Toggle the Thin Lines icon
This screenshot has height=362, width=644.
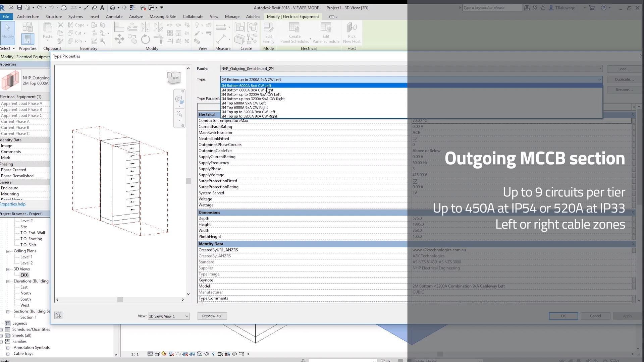pyautogui.click(x=133, y=7)
